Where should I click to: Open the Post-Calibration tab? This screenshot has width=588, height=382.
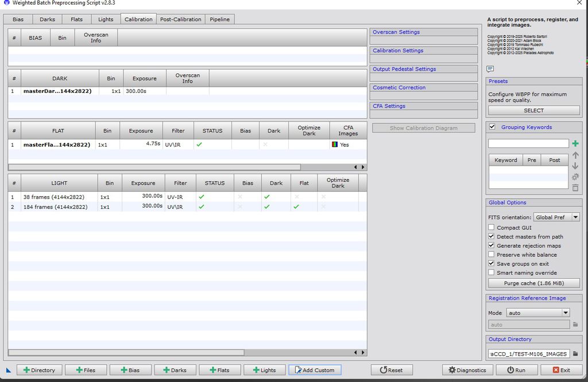(181, 19)
